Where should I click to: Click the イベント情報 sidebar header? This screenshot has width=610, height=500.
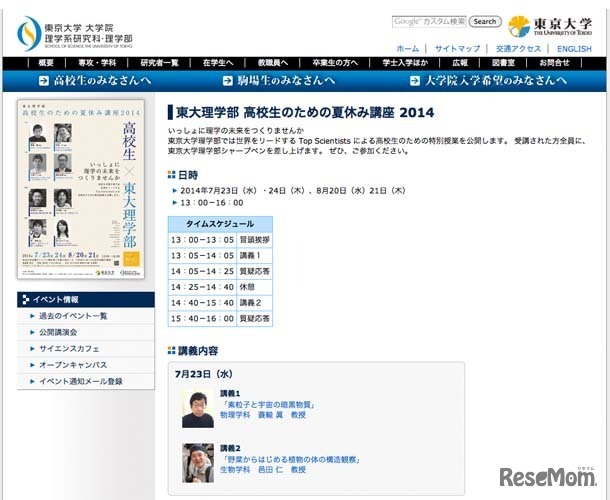click(x=86, y=300)
